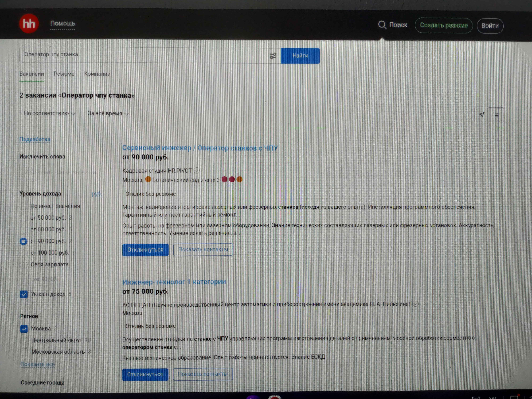Select 'от 100 000 руб.' income option
The height and width of the screenshot is (399, 532).
coord(24,253)
